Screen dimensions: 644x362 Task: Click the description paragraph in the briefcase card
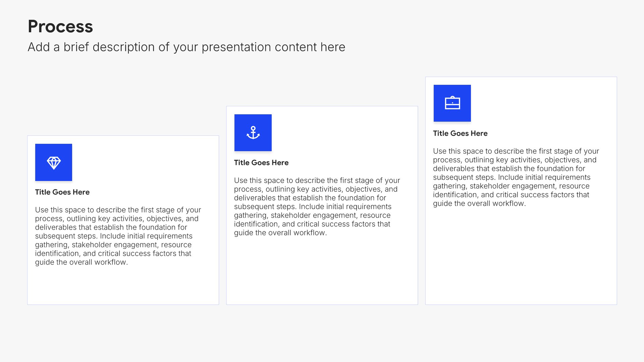(516, 177)
